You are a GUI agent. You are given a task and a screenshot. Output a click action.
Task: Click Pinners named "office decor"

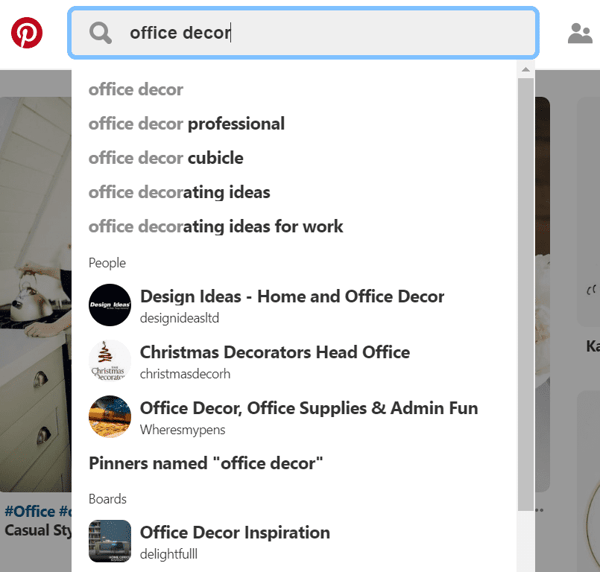click(206, 463)
